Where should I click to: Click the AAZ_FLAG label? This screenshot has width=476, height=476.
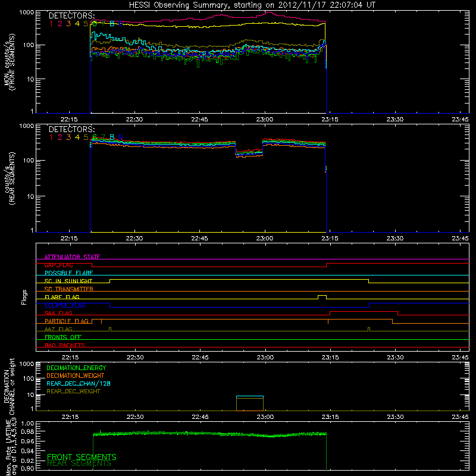pyautogui.click(x=58, y=329)
